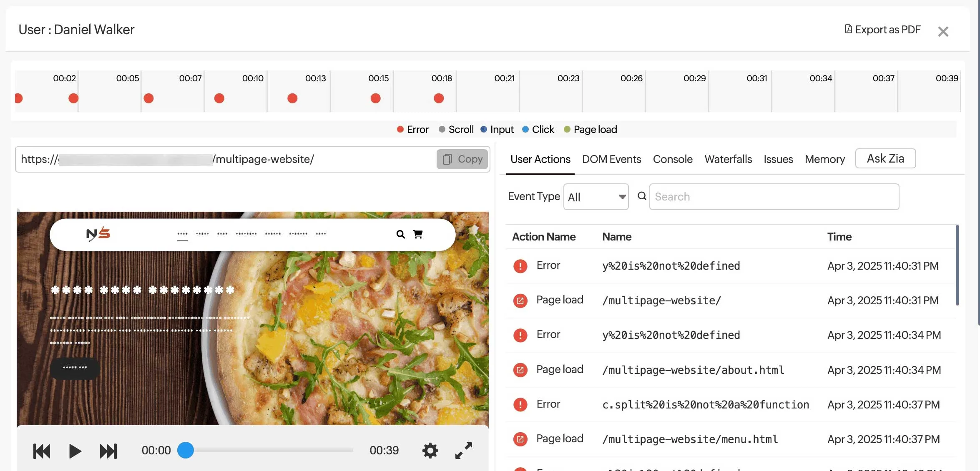Select the error marker below the 00:15 label
The height and width of the screenshot is (471, 980).
(375, 98)
